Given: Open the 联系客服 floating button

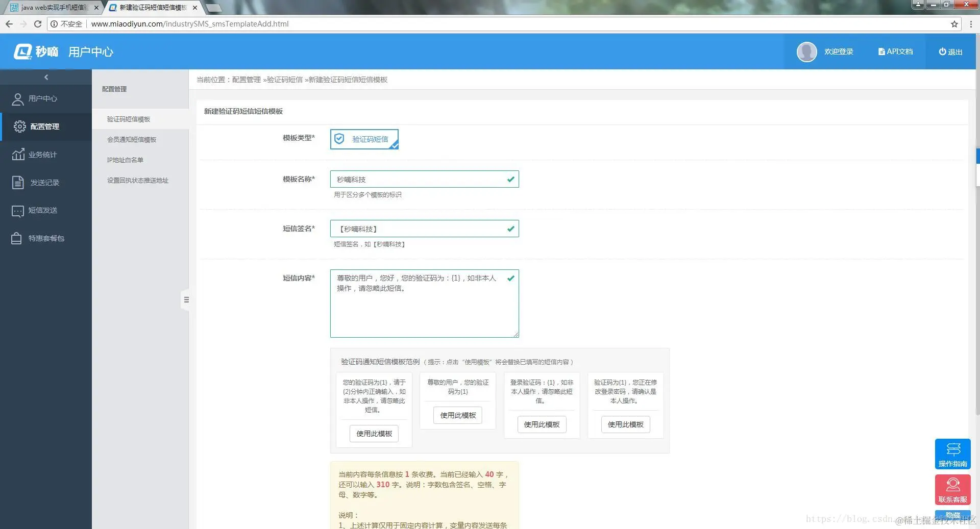Looking at the screenshot, I should tap(952, 489).
